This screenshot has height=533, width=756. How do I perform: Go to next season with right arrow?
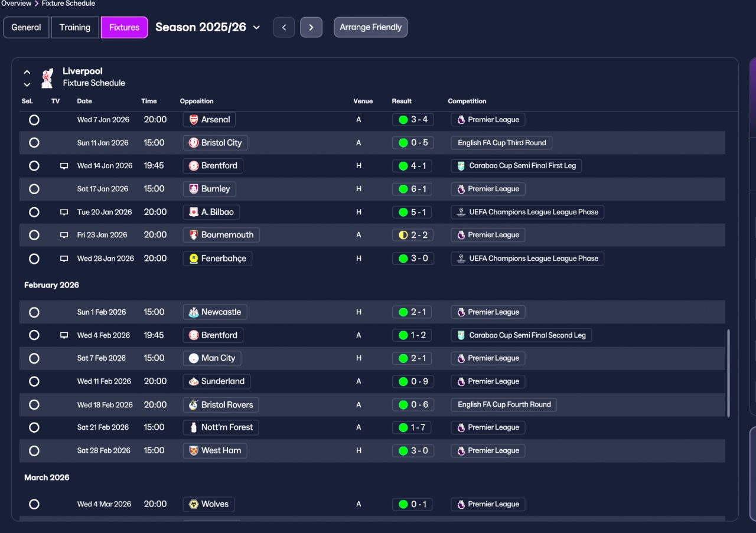[311, 27]
